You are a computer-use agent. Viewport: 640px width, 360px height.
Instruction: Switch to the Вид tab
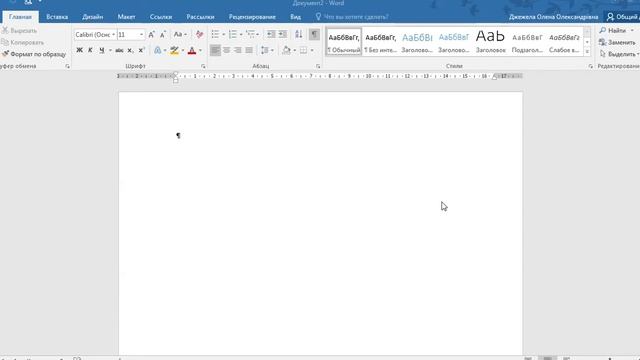296,17
